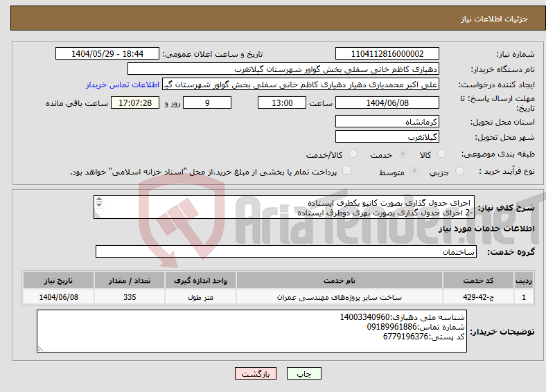546x392 pixels.
Task: Click the table date cell 1404/06/08
Action: click(58, 297)
